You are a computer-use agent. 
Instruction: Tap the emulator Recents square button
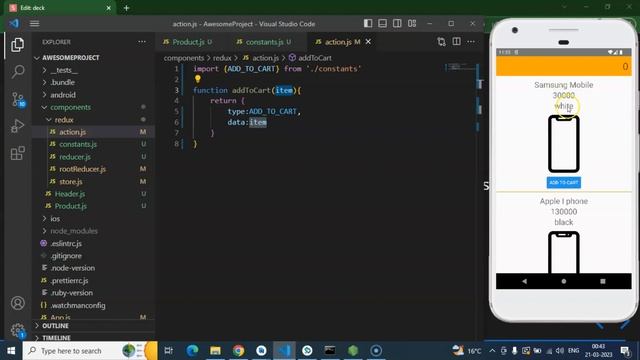pos(602,281)
